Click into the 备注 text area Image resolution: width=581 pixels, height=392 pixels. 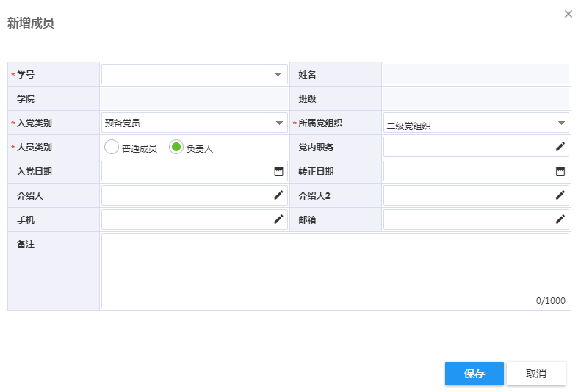pyautogui.click(x=336, y=271)
